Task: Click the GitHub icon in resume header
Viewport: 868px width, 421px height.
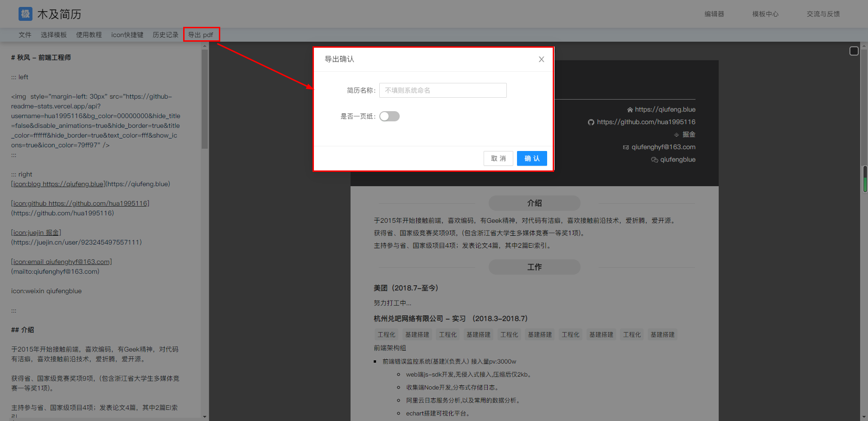Action: [591, 122]
